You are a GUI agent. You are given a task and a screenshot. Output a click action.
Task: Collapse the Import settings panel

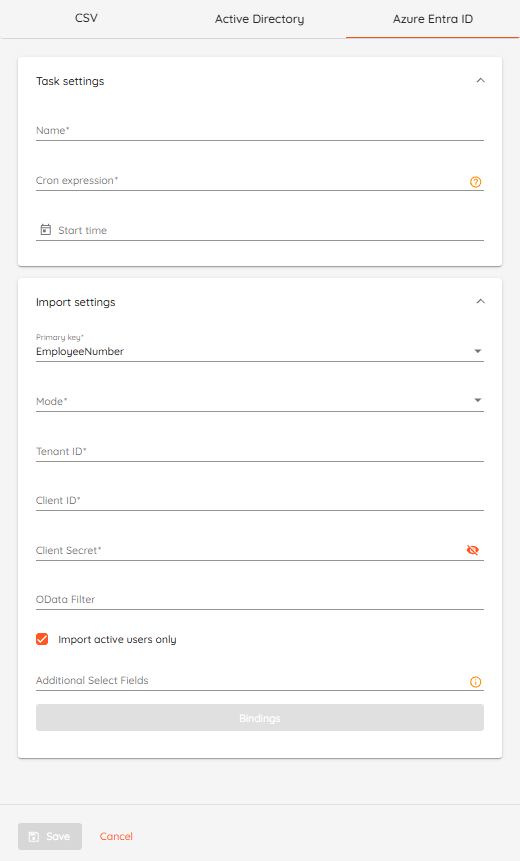480,301
